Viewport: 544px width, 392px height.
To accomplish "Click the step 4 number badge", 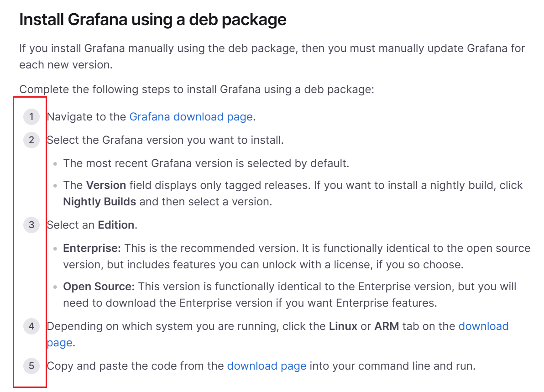I will click(x=31, y=326).
